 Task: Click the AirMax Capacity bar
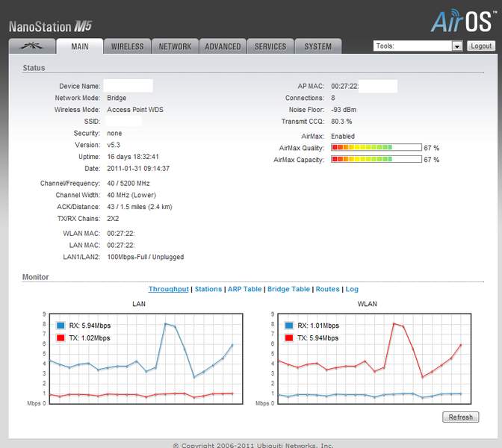(x=376, y=159)
